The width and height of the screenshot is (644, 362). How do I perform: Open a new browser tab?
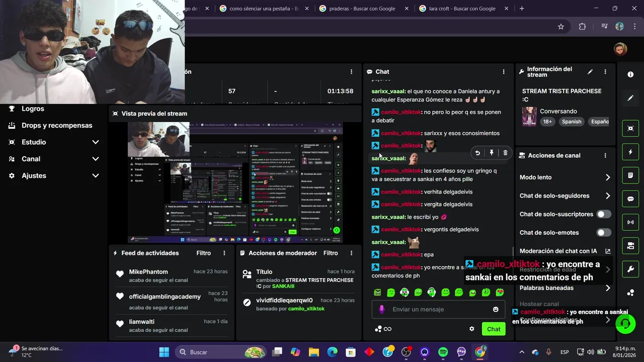coord(522,9)
